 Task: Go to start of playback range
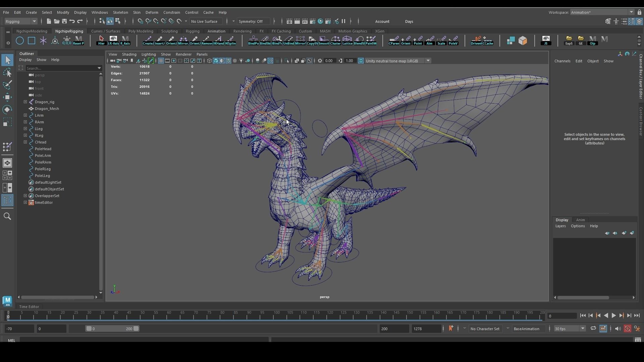click(583, 315)
